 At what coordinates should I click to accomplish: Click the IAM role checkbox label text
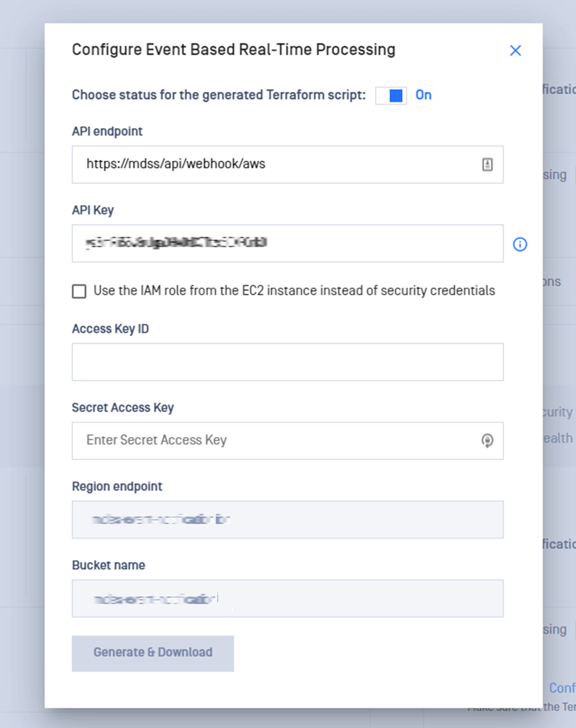pyautogui.click(x=295, y=290)
